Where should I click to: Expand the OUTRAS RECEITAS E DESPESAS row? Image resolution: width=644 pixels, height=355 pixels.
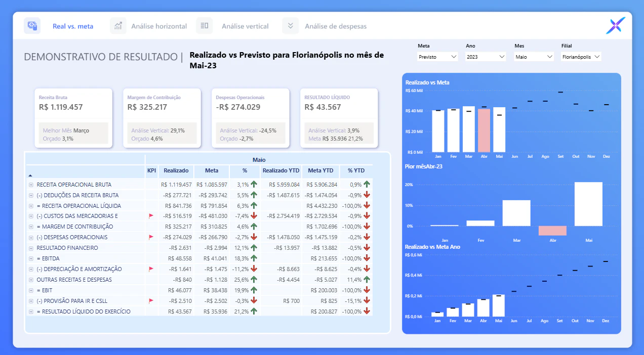pyautogui.click(x=31, y=280)
